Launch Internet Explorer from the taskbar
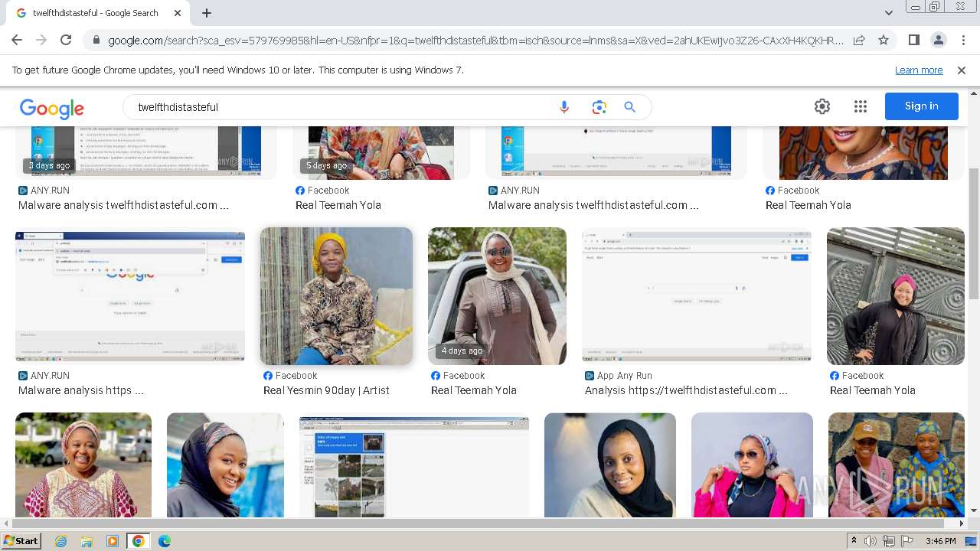 (x=61, y=541)
